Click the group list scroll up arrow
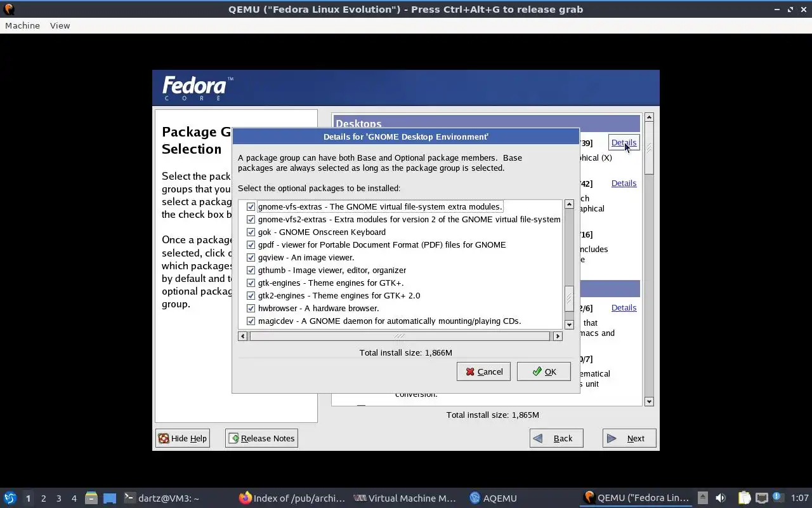The image size is (812, 508). [649, 117]
